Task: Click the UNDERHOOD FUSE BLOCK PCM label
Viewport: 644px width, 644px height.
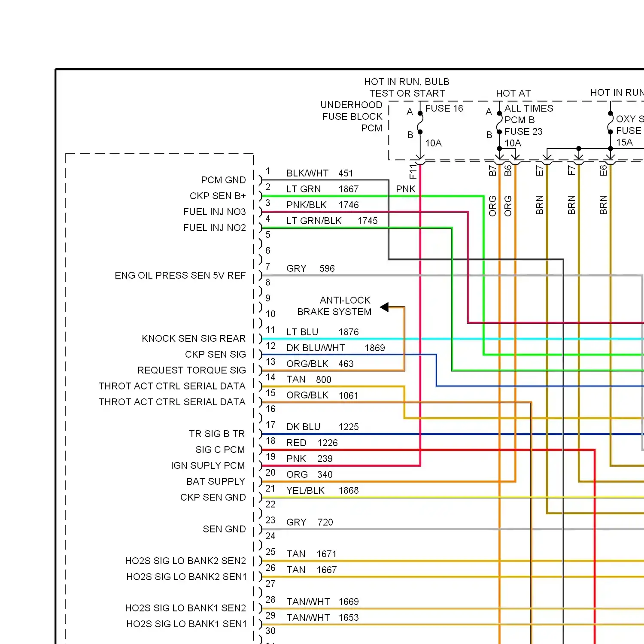Action: (x=351, y=116)
